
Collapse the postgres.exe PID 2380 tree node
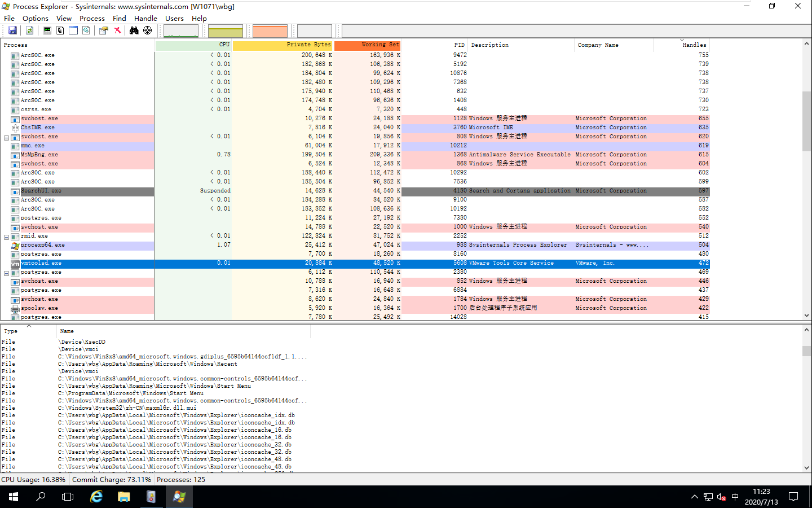pos(6,273)
